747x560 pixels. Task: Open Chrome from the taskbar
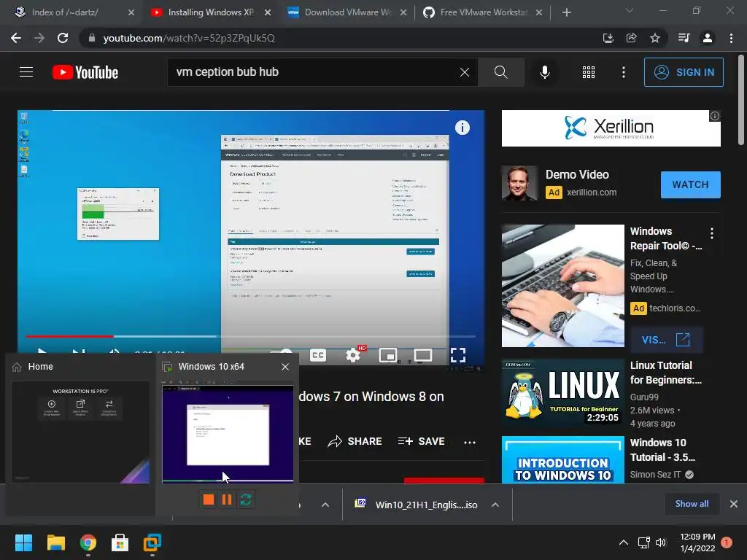tap(88, 542)
